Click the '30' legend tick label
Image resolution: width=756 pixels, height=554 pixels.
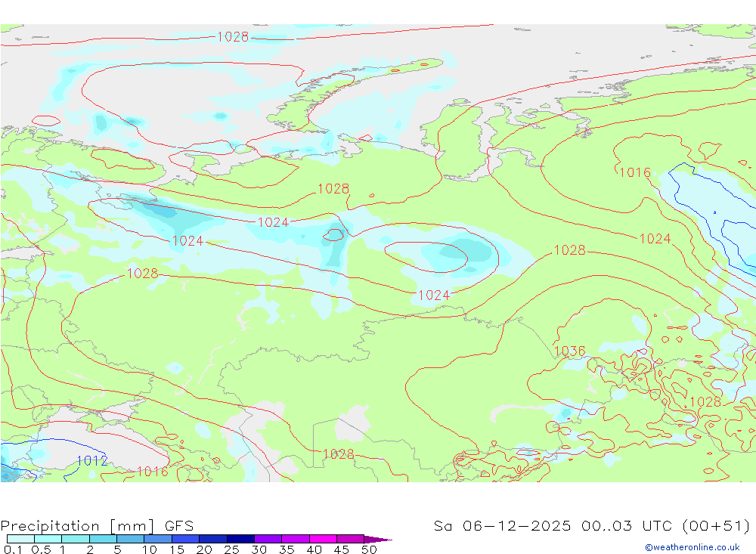coord(259,549)
